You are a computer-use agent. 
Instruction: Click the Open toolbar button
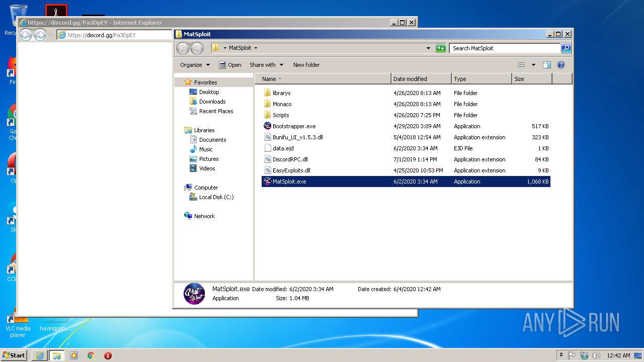point(230,65)
